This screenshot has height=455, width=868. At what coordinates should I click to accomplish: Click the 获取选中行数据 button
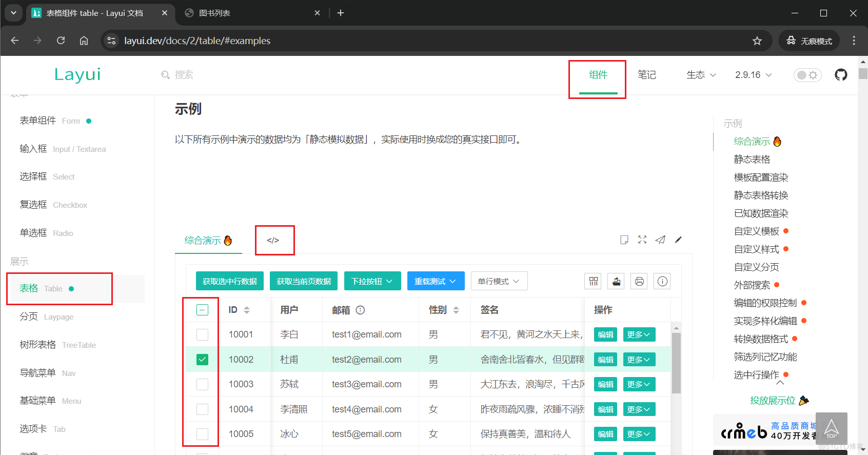point(230,281)
